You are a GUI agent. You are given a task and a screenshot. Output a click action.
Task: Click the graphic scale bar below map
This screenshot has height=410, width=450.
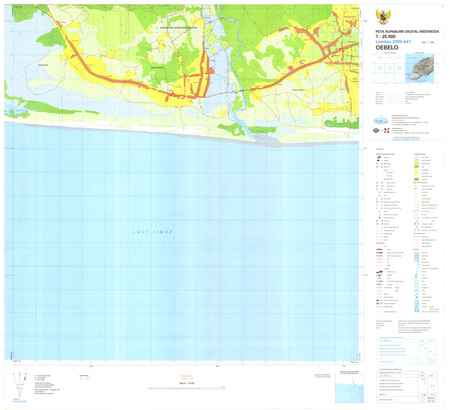(187, 388)
